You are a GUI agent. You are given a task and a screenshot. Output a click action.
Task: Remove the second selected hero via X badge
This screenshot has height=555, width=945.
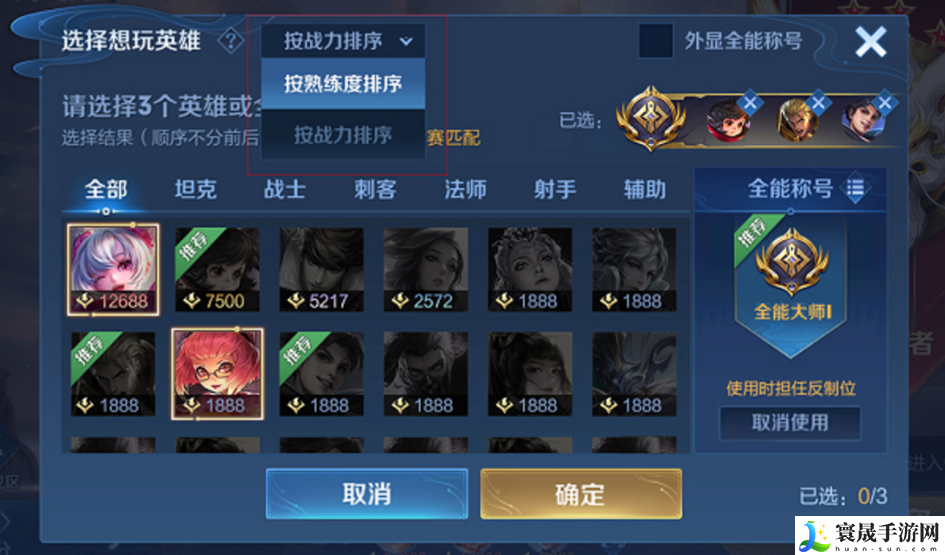pyautogui.click(x=818, y=102)
